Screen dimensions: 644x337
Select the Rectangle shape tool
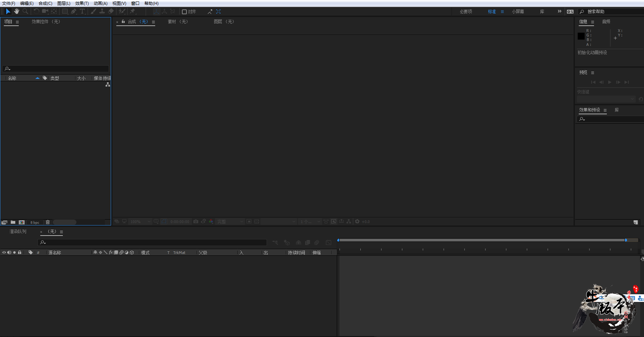pyautogui.click(x=65, y=11)
